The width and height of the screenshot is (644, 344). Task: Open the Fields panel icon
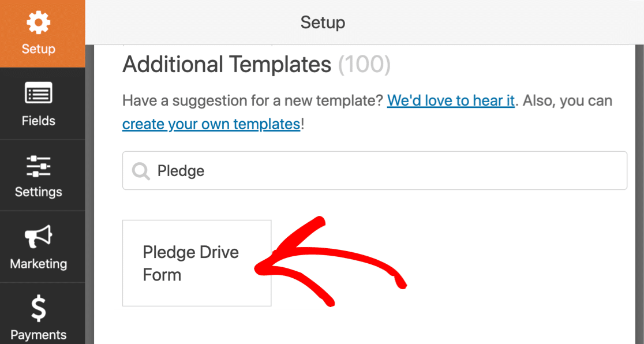tap(38, 92)
